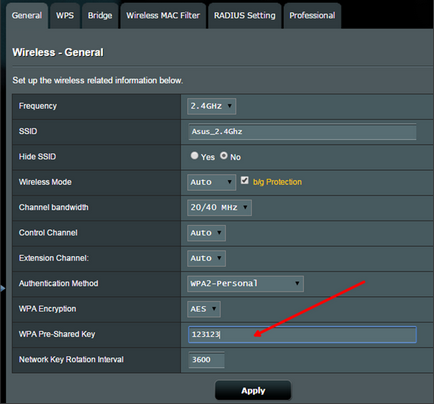Open the WPA Encryption AES dropdown
Screen dimensions: 434x404
pos(204,309)
